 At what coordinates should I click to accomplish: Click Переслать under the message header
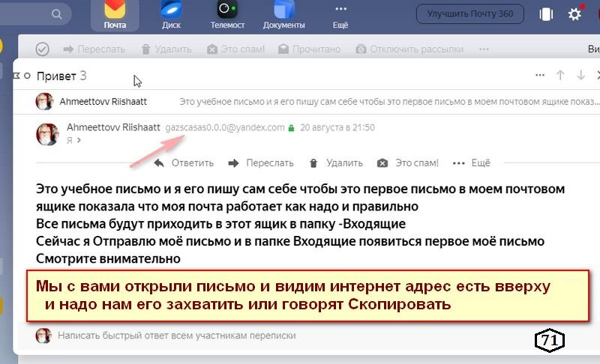(x=261, y=163)
